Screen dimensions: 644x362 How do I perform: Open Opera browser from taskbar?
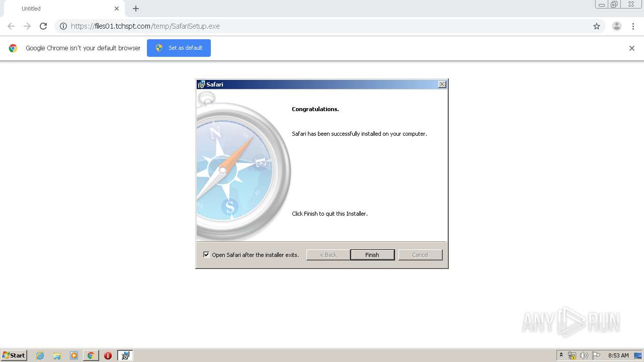click(108, 355)
